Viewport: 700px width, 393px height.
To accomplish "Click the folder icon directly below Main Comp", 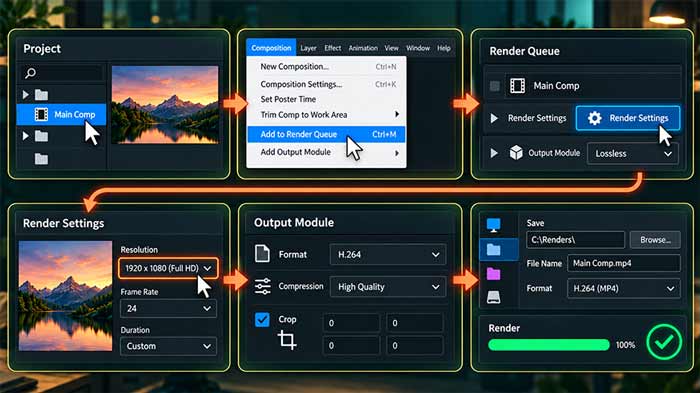I will [42, 136].
